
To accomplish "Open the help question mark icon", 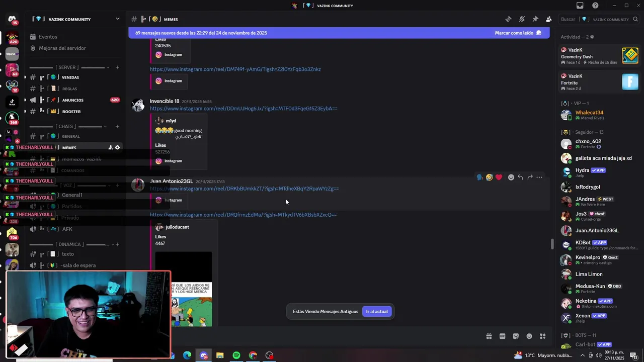I will 596,6.
